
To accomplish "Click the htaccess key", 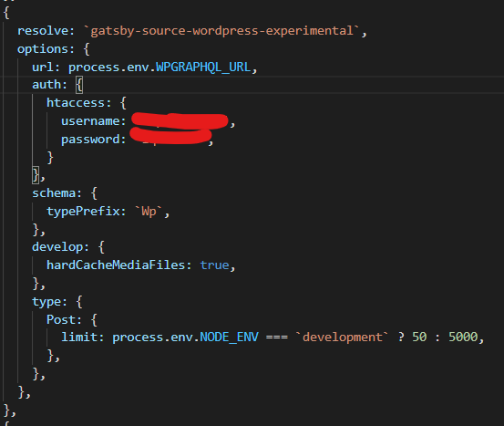I will click(76, 103).
